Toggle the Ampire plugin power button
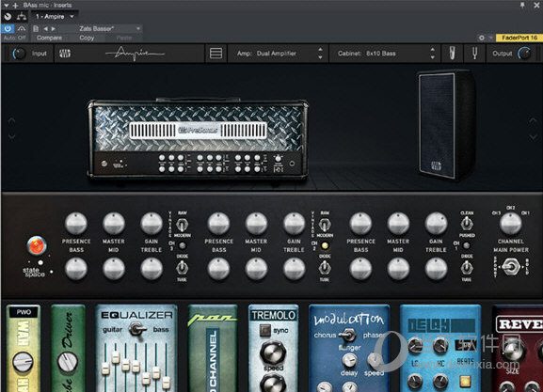This screenshot has height=392, width=543. [8, 28]
